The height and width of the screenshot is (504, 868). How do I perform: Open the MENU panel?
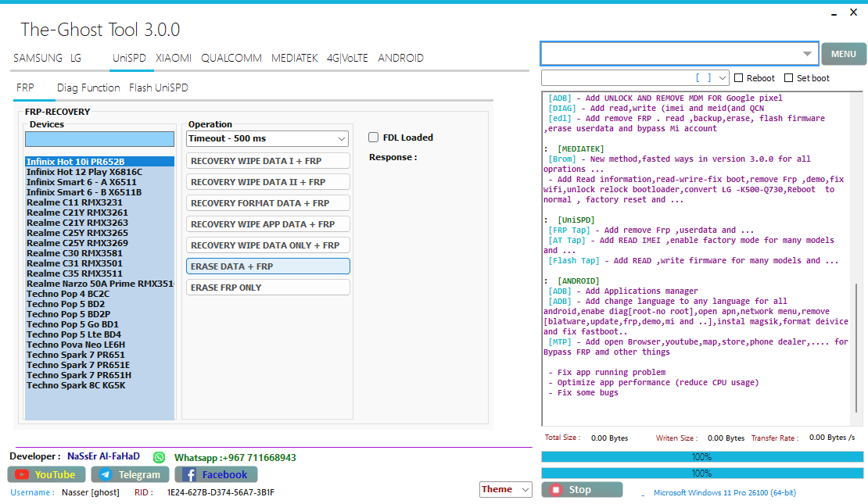(x=843, y=54)
